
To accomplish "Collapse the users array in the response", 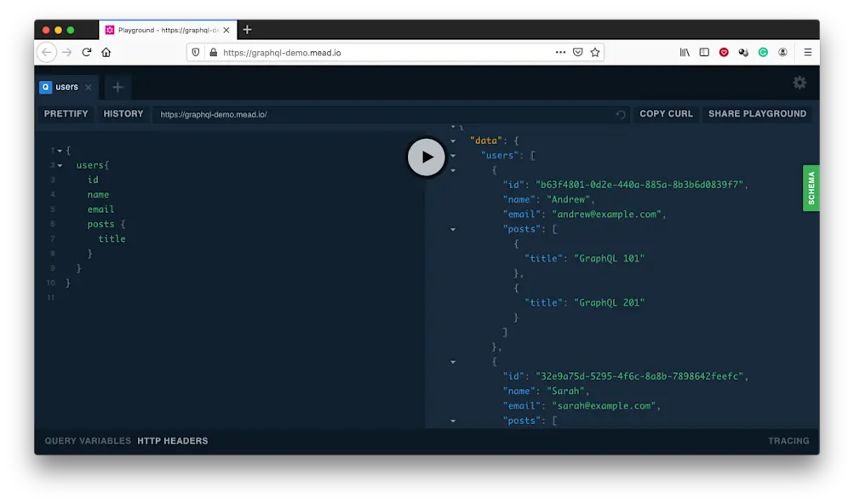I will click(452, 155).
